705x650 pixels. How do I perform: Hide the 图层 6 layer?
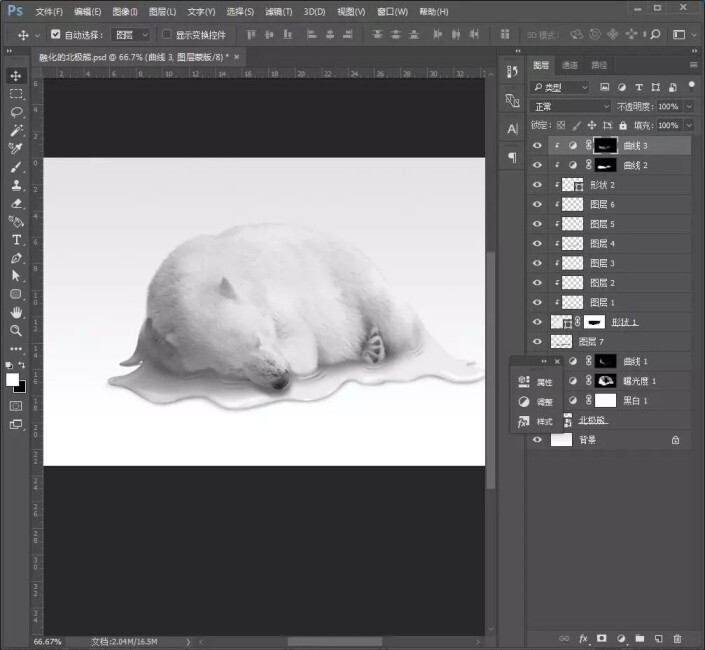click(x=537, y=204)
